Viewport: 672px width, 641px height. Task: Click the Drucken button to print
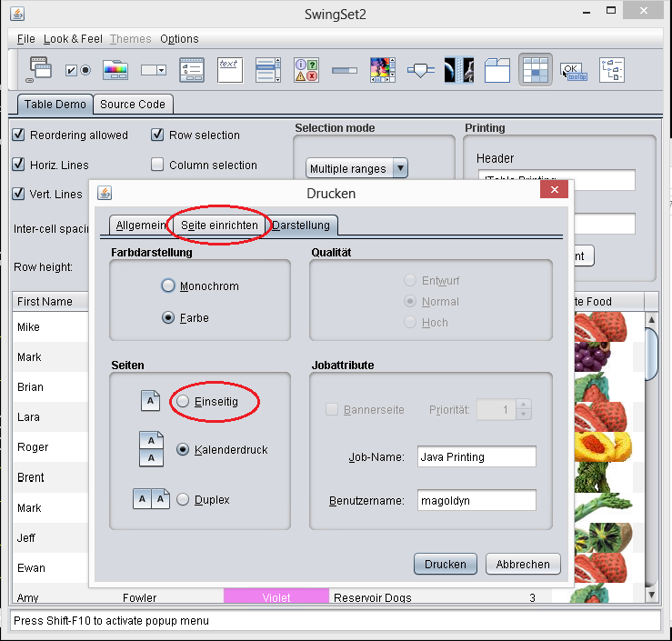coord(446,564)
